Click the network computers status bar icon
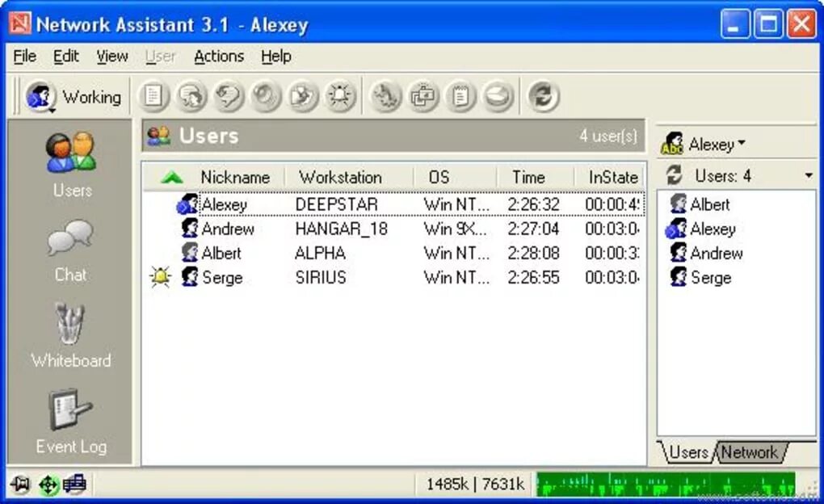824x504 pixels. (x=74, y=484)
